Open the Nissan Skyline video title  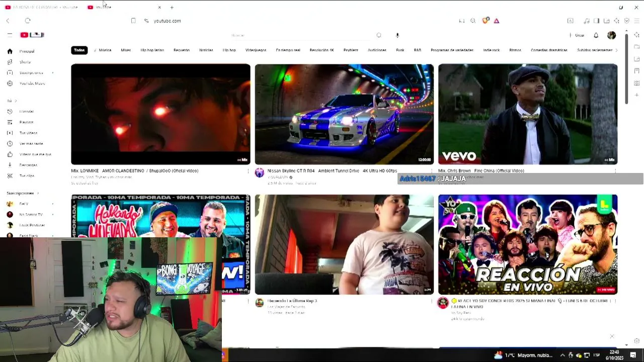332,171
